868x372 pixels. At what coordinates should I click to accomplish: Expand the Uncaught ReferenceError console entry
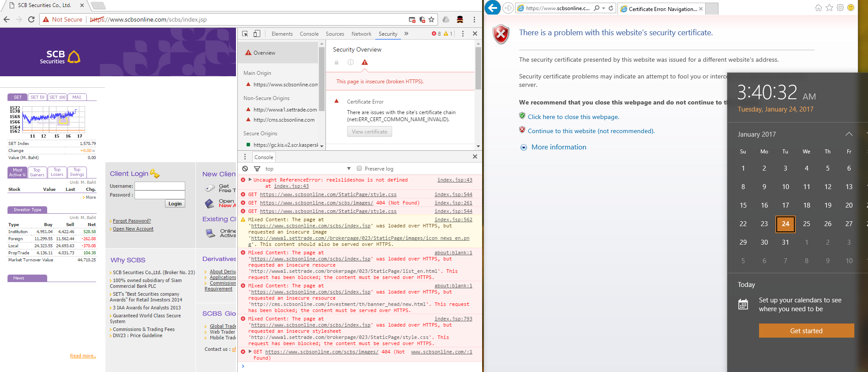coord(251,180)
